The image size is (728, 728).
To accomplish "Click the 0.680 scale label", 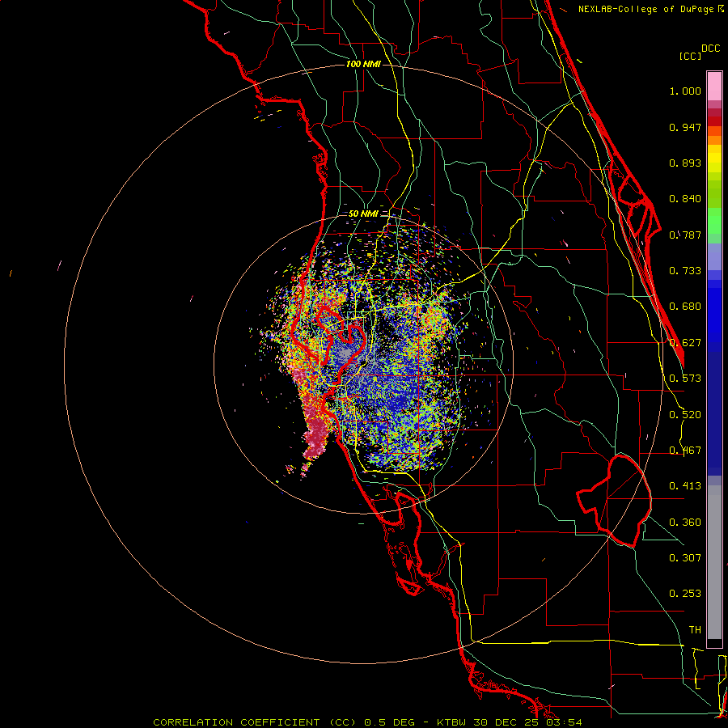I will pyautogui.click(x=685, y=307).
